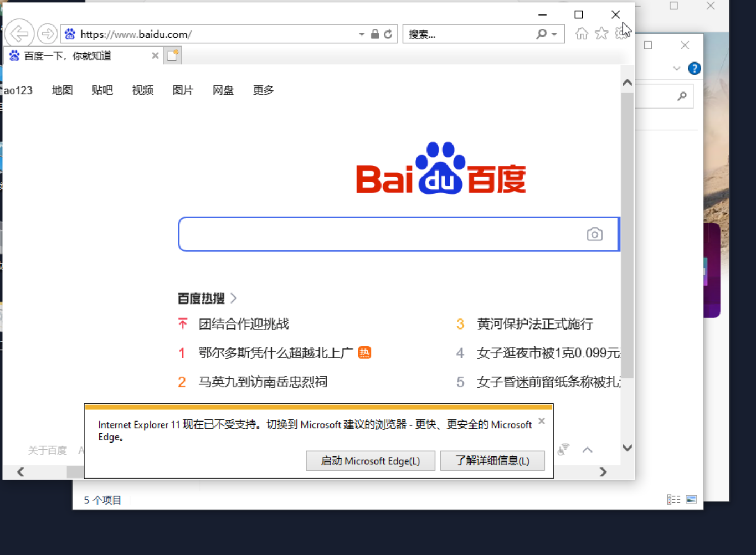Click the horizontal scrollbar right arrow
The height and width of the screenshot is (555, 756).
pos(603,472)
